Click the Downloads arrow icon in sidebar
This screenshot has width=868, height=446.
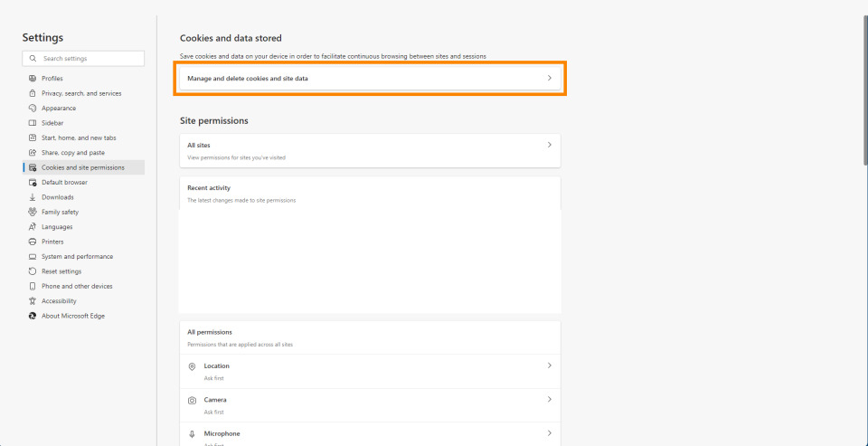pos(33,197)
